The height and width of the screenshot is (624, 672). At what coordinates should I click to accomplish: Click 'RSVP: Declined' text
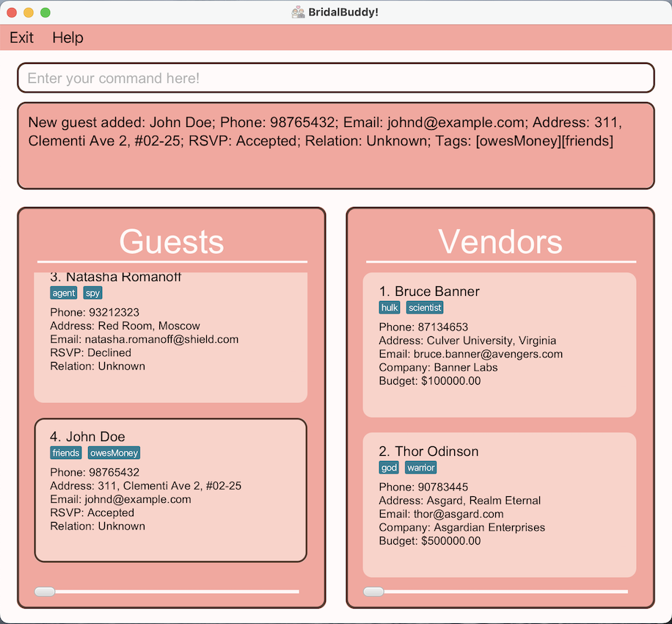pos(90,352)
